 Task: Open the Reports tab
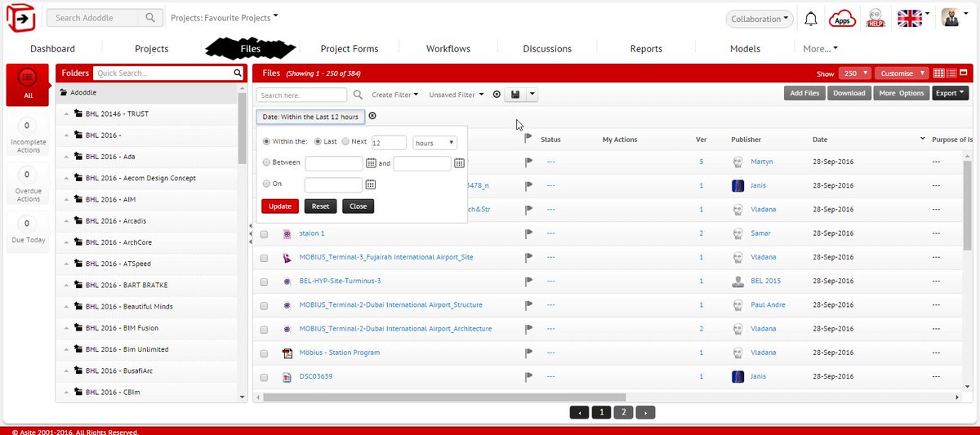pos(646,49)
